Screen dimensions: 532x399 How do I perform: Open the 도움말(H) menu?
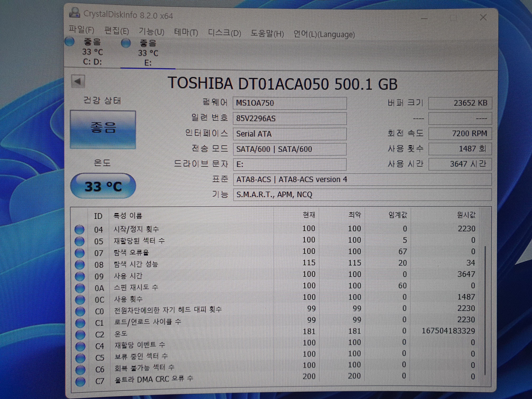coord(267,33)
